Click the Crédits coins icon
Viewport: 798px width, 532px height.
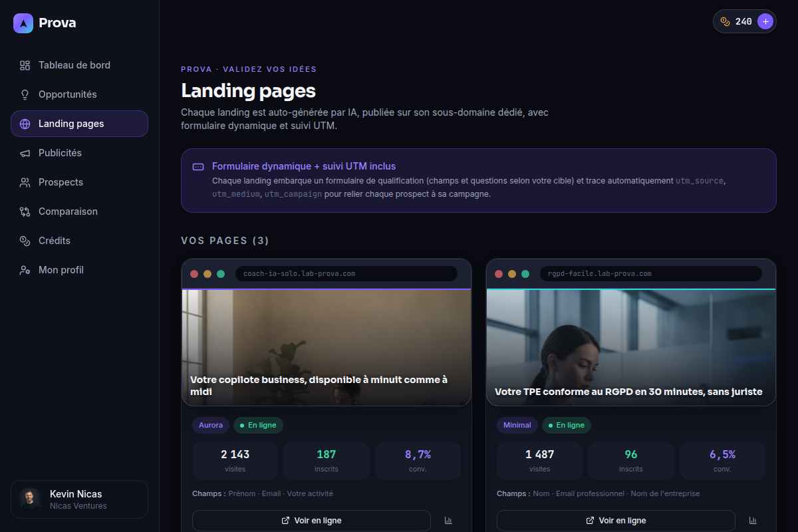[25, 241]
